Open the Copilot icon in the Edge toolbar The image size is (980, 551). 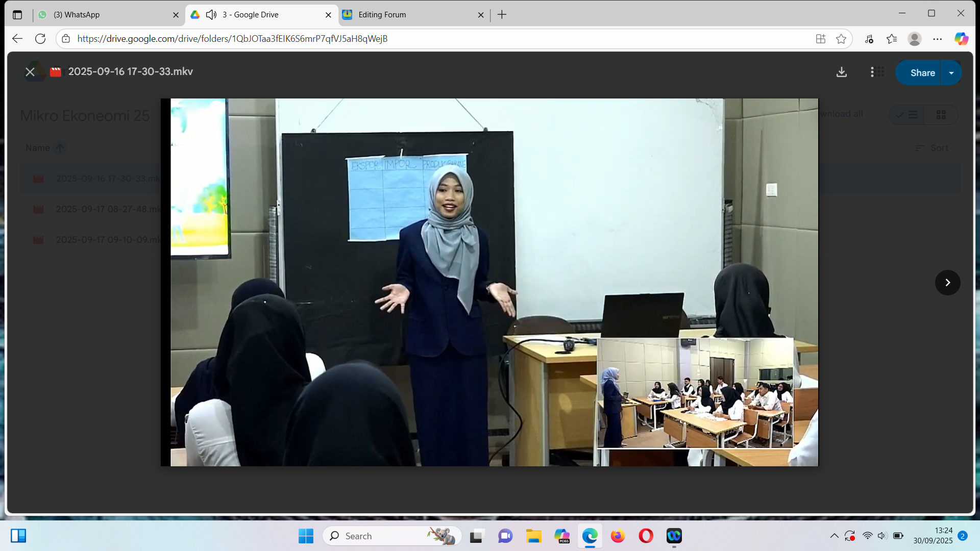tap(961, 39)
